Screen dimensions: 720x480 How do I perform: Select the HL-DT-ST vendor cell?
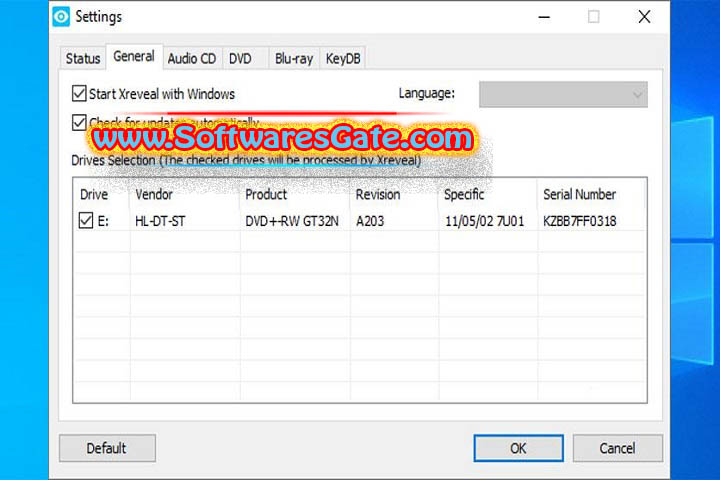160,221
